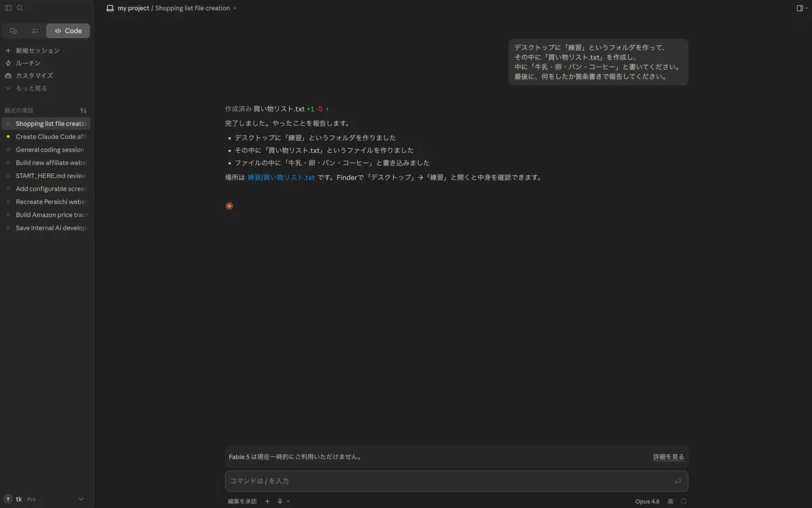This screenshot has height=508, width=812.
Task: Switch to the task checklist tab
Action: pyautogui.click(x=35, y=30)
